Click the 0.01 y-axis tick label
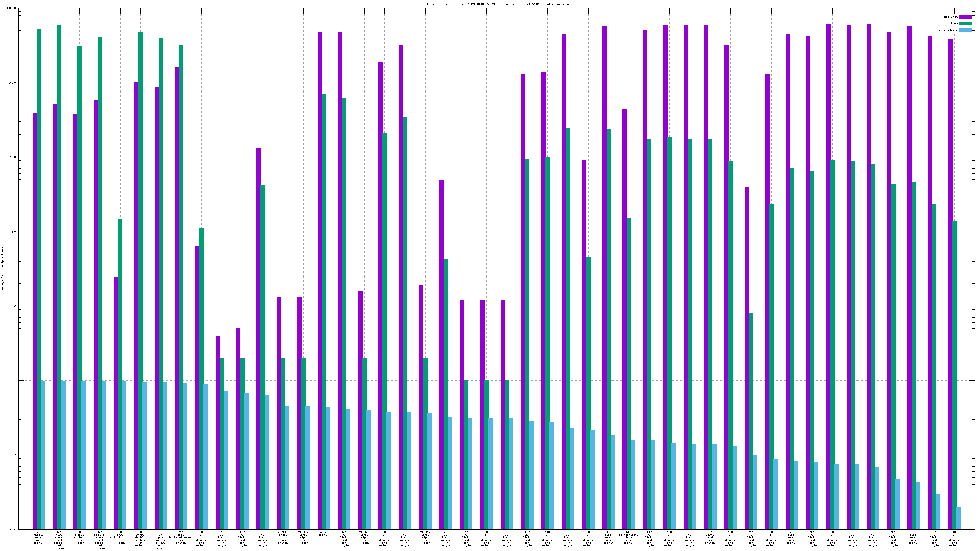The width and height of the screenshot is (980, 551). (x=13, y=529)
